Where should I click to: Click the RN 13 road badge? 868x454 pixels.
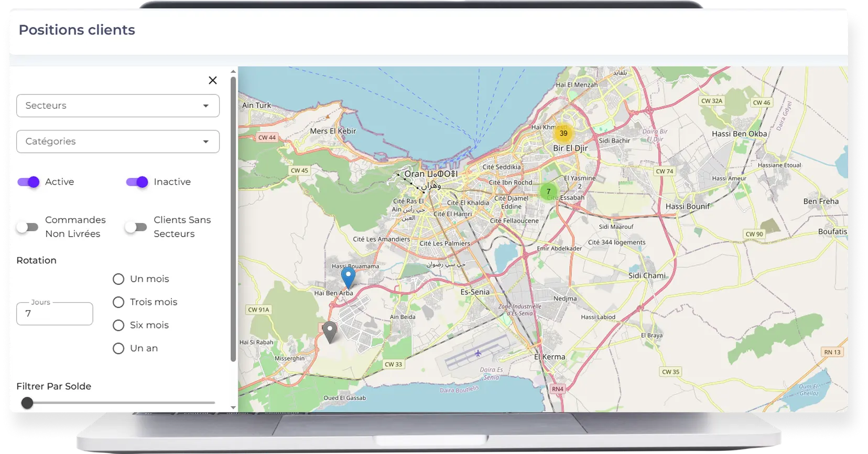click(x=832, y=352)
